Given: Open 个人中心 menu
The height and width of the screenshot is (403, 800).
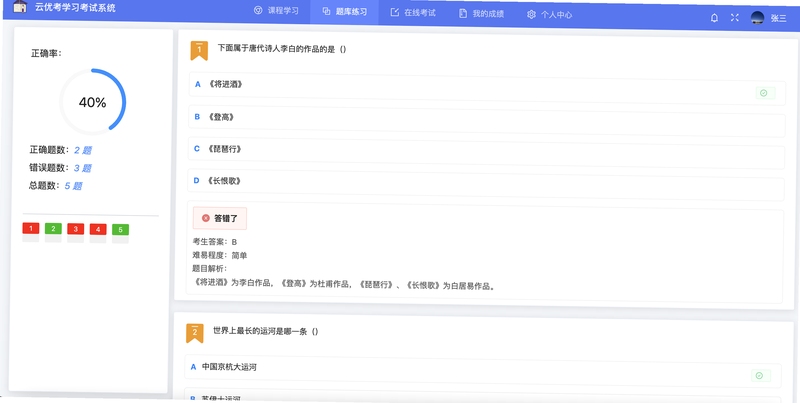Looking at the screenshot, I should coord(549,15).
